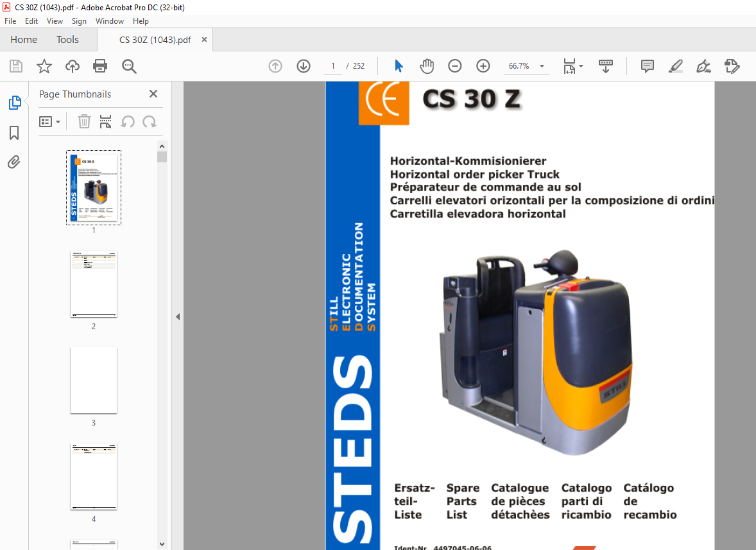Open the find text magnifier icon
The image size is (756, 550).
pos(129,66)
